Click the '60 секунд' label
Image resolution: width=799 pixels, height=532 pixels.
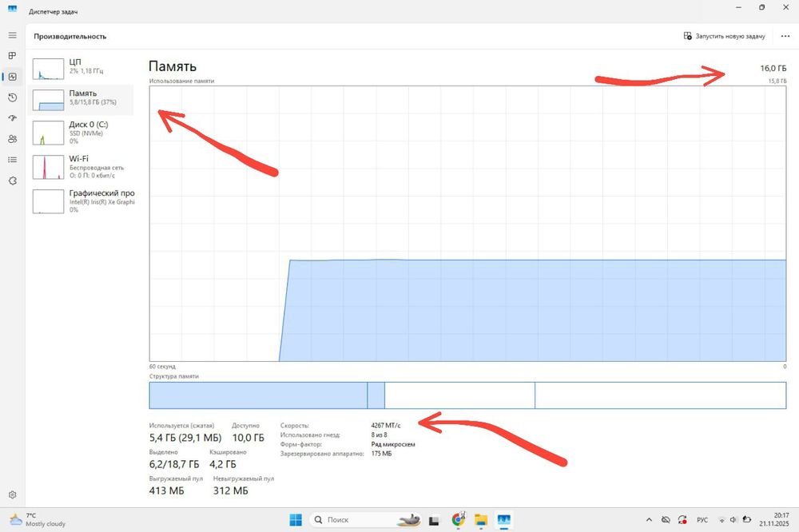click(x=162, y=367)
